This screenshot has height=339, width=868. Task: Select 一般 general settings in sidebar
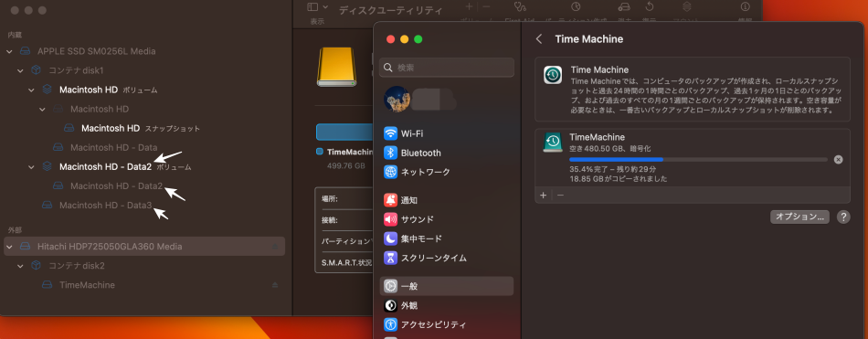447,286
